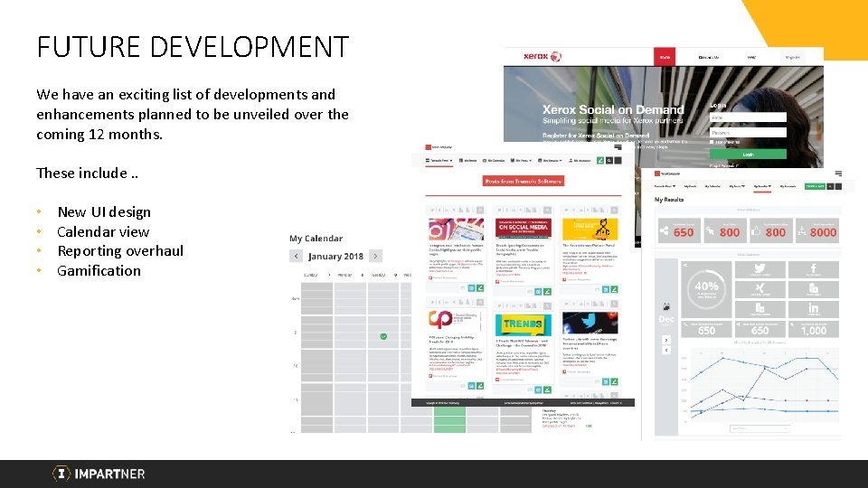Click green compose icon in posts page navbar
The width and height of the screenshot is (868, 488).
[x=600, y=161]
